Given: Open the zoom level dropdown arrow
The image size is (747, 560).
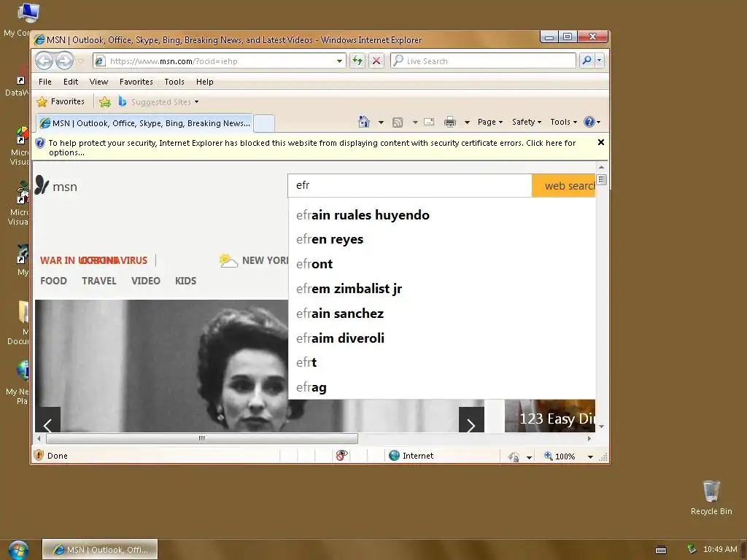Looking at the screenshot, I should coord(590,456).
